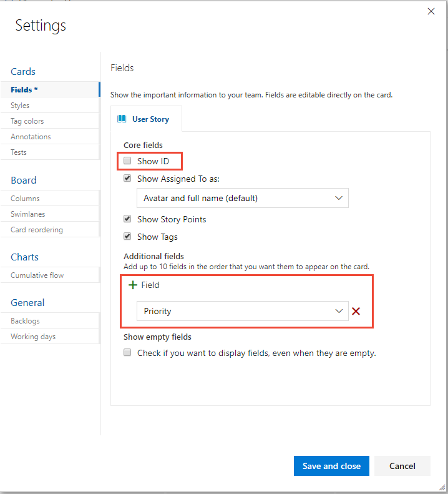Enable the Show ID checkbox

coord(127,161)
